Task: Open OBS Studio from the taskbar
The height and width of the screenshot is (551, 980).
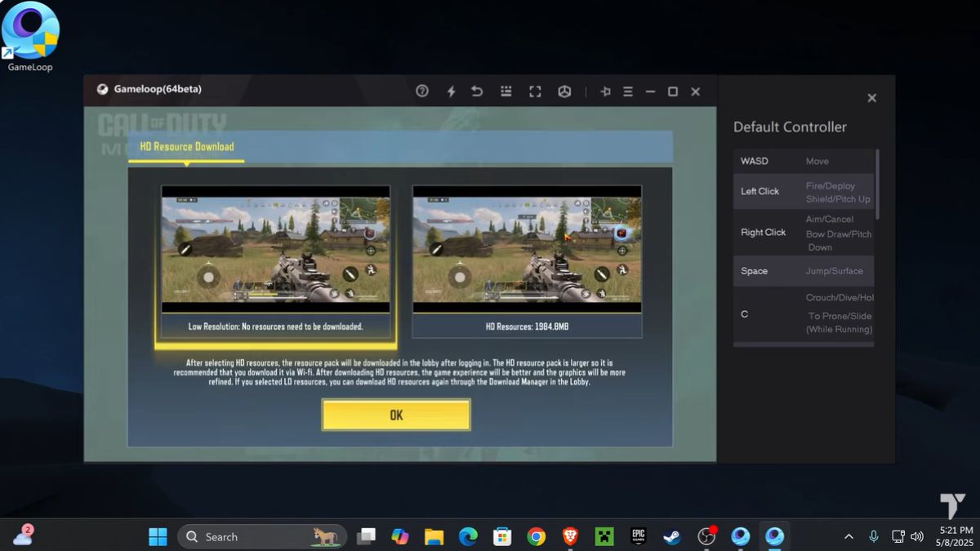Action: [x=706, y=536]
